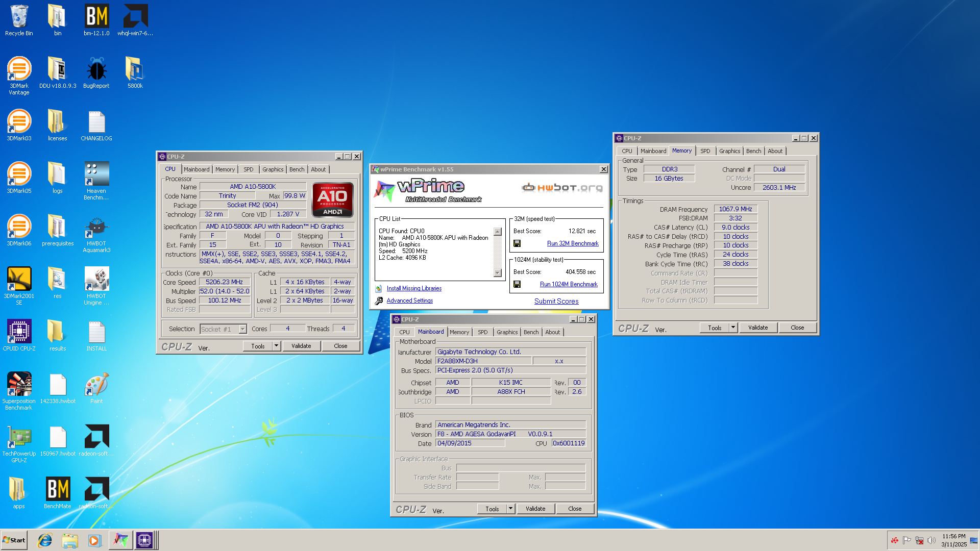The height and width of the screenshot is (551, 980).
Task: Click the Core Speed value field
Action: coord(225,282)
